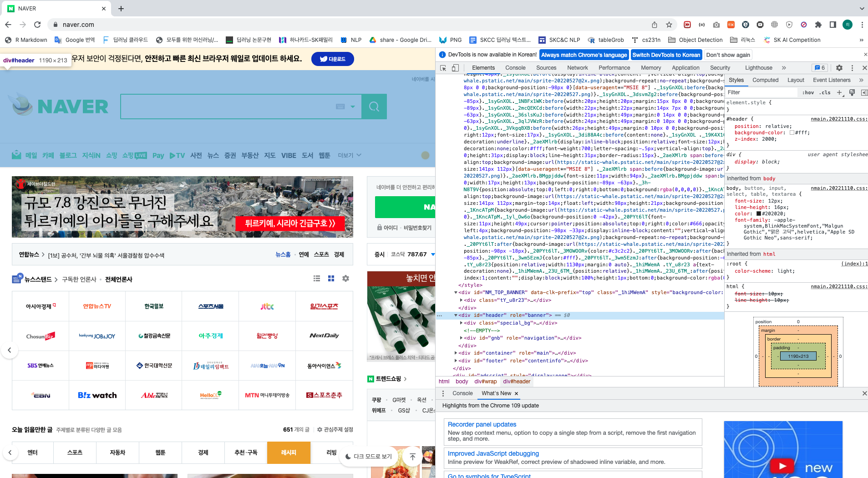Open the 레시피 topic tab
The image size is (868, 478).
click(289, 453)
